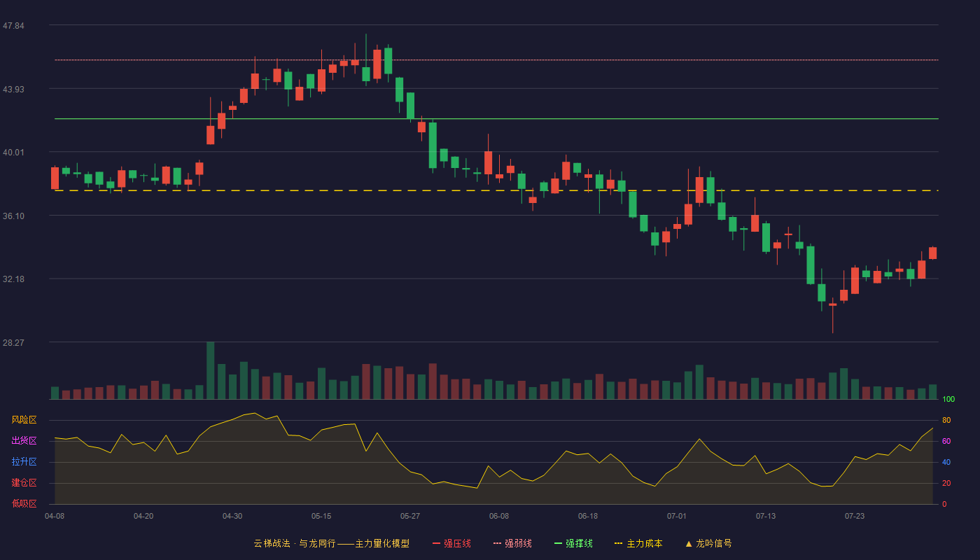Screen dimensions: 980x560
Task: Click the yellow dashed cost line on the chart
Action: (x=496, y=190)
